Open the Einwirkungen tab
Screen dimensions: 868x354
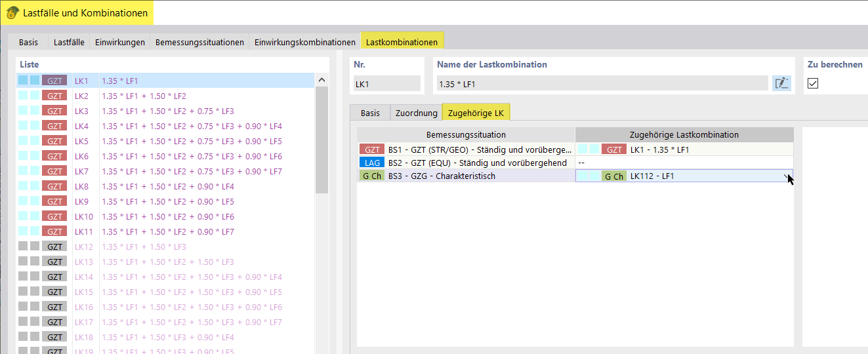(x=120, y=42)
